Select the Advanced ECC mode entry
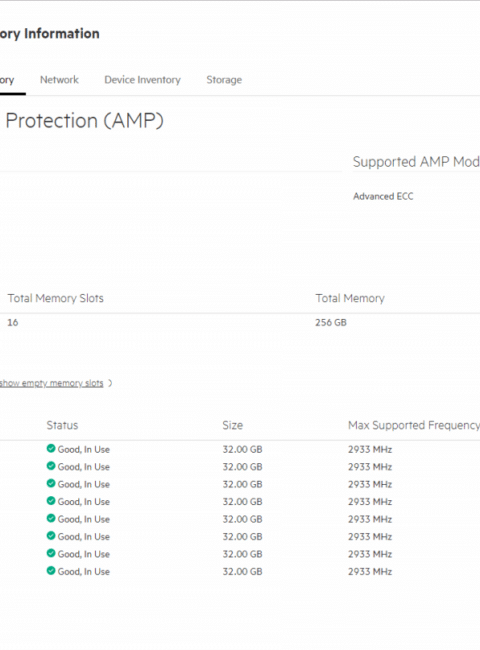 [x=383, y=196]
